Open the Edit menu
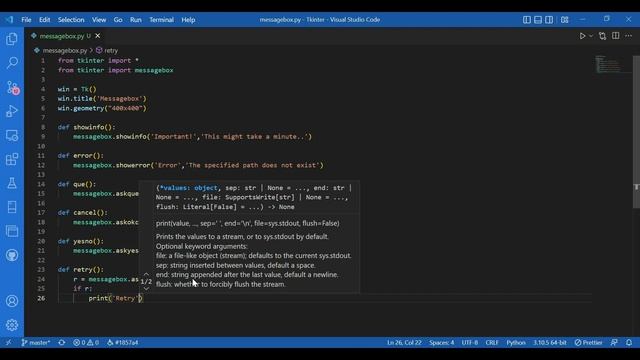This screenshot has height=360, width=640. (44, 20)
